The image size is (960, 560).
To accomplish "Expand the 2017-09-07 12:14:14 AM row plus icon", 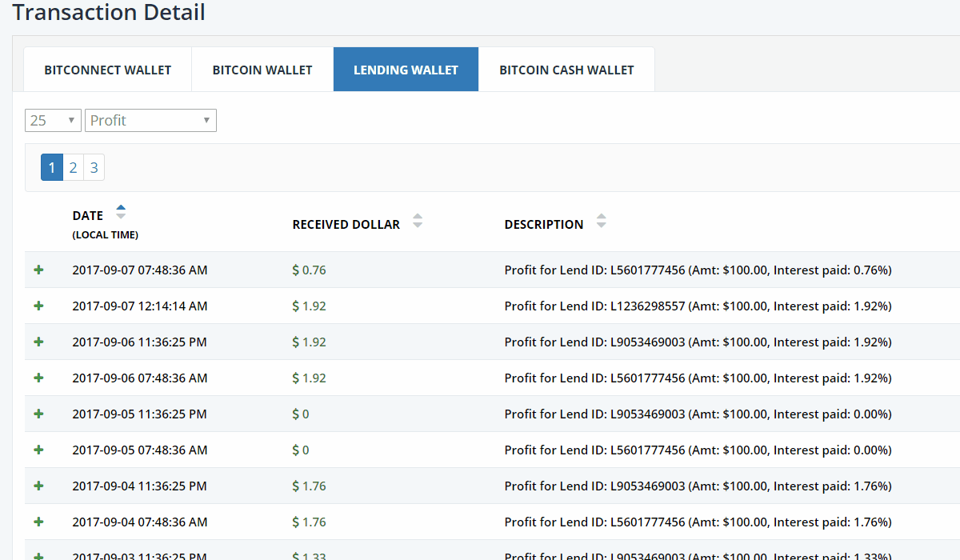I will (x=38, y=306).
